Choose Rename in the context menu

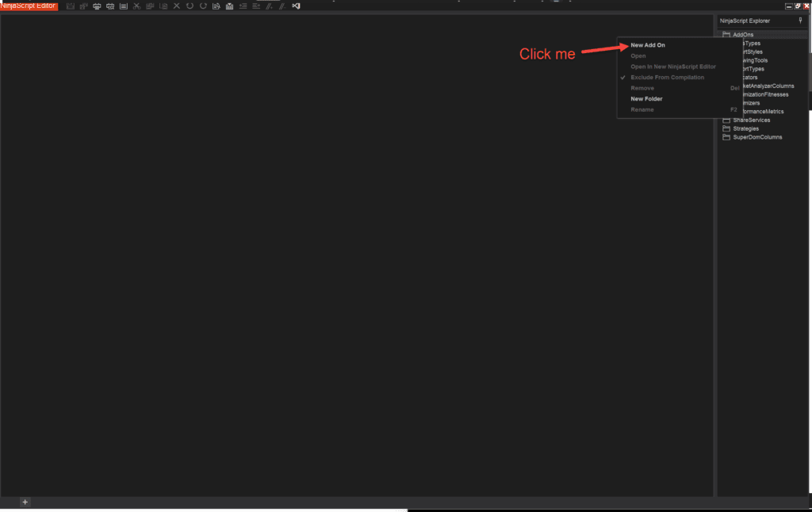tap(642, 109)
